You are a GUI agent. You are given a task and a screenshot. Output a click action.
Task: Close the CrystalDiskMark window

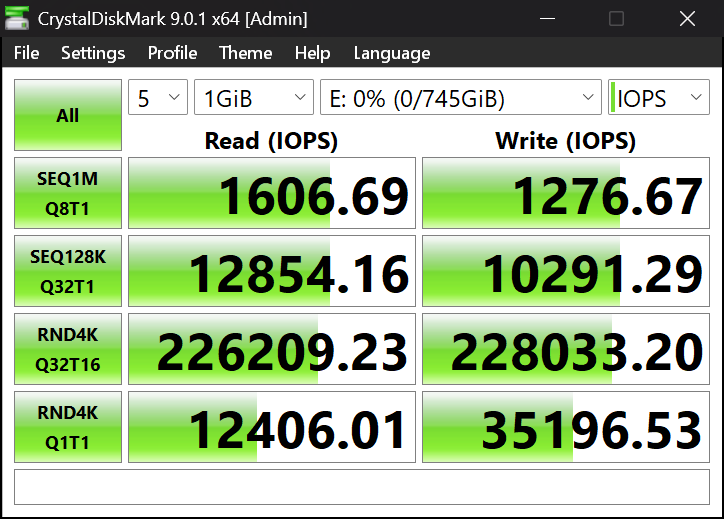click(x=687, y=18)
